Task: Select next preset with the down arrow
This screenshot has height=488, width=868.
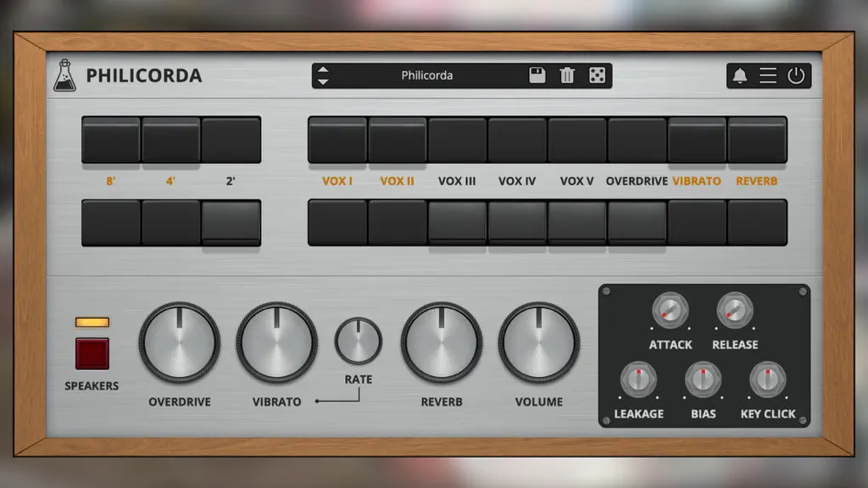Action: point(323,81)
